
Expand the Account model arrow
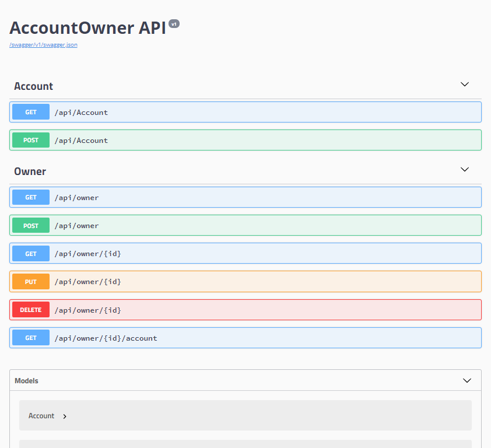coord(65,416)
